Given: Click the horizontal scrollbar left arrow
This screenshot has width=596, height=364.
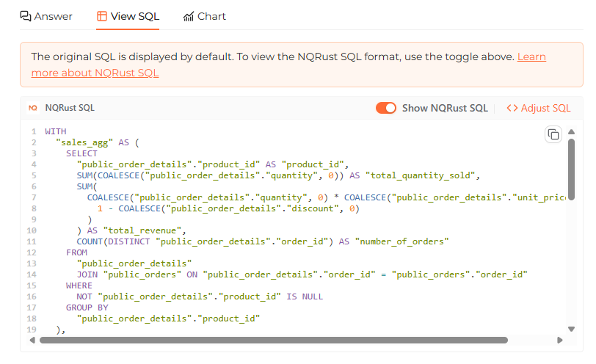Looking at the screenshot, I should (32, 340).
